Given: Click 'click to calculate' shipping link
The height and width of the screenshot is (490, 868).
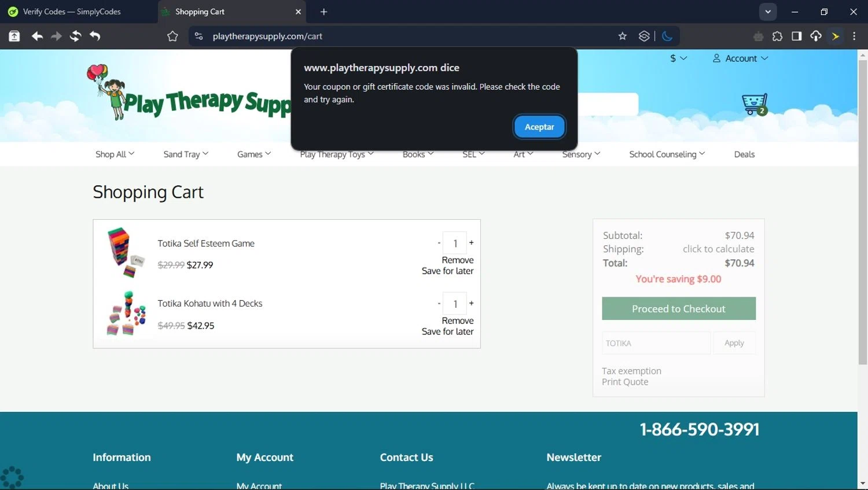Looking at the screenshot, I should click(x=718, y=249).
